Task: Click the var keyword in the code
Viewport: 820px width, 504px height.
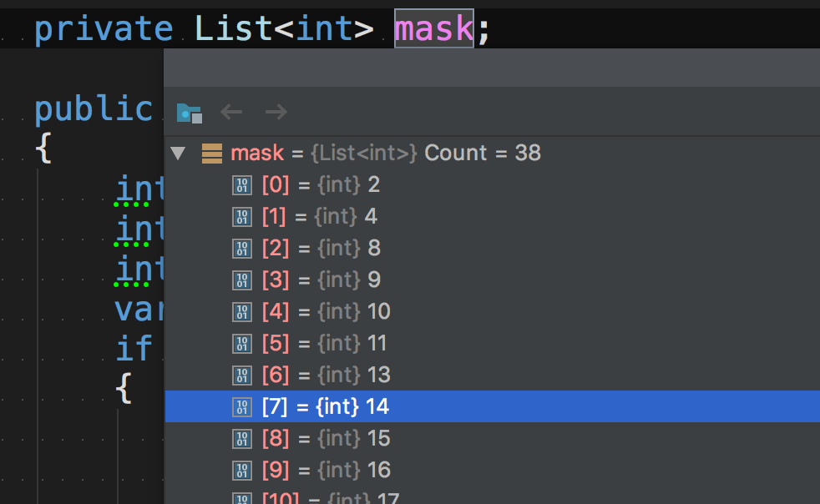Action: pos(139,310)
